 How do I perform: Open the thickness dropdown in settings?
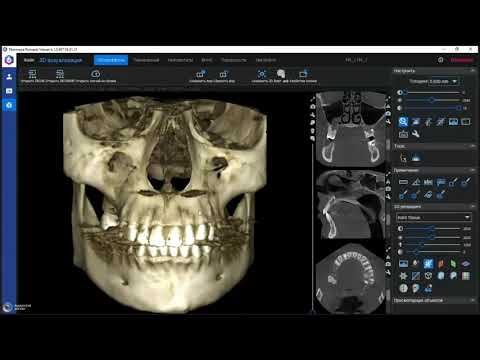pyautogui.click(x=444, y=81)
